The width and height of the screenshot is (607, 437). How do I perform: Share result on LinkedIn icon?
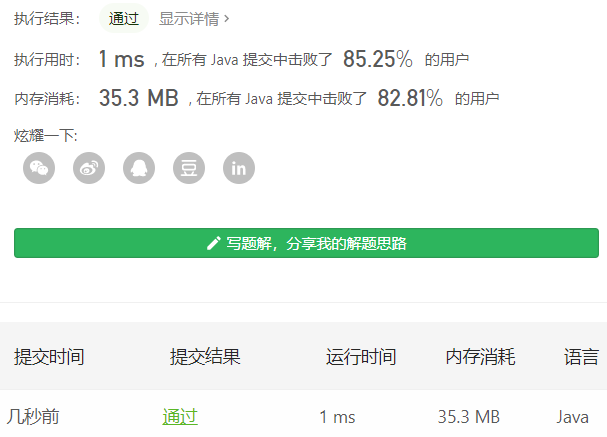(239, 168)
